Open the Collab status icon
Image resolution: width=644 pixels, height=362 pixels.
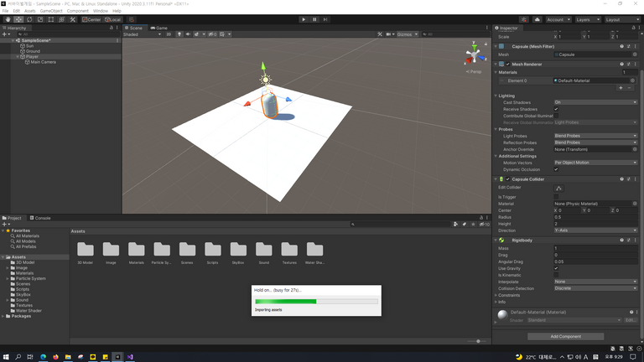coord(523,19)
